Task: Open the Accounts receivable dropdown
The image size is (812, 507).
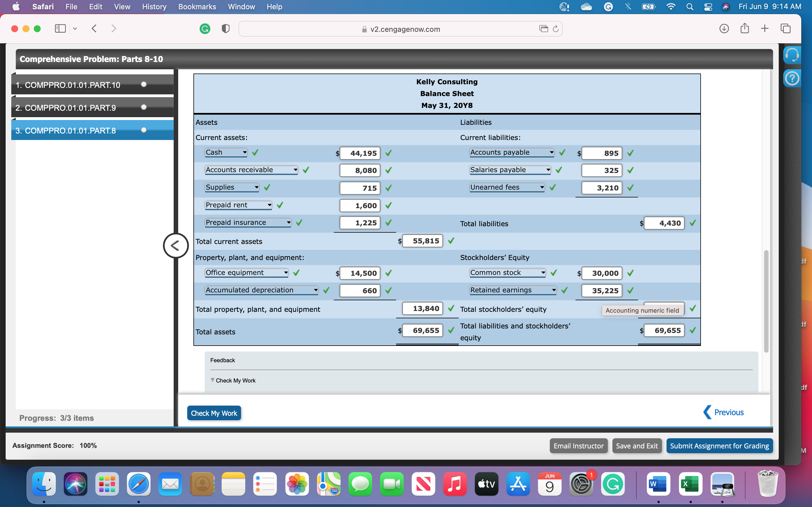Action: [x=251, y=170]
